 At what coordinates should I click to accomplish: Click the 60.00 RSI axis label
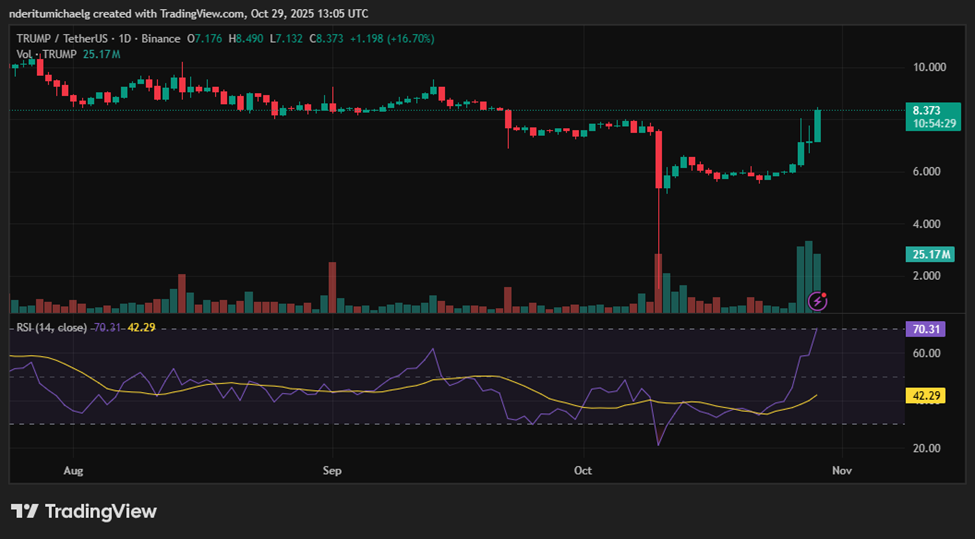pos(926,353)
